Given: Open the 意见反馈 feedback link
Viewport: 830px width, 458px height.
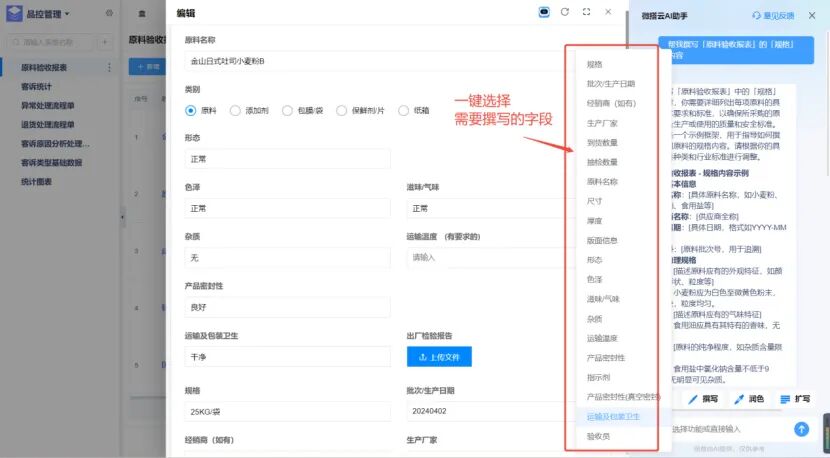Looking at the screenshot, I should [773, 16].
